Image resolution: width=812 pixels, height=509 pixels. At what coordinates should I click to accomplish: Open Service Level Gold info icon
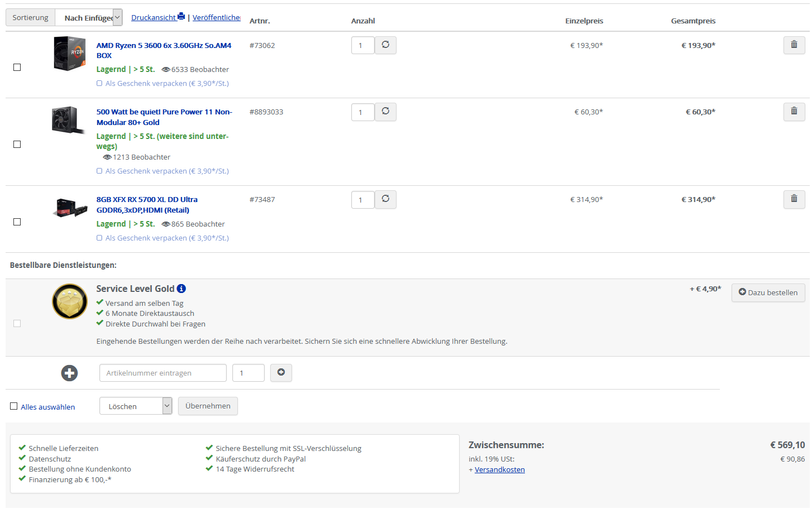point(181,289)
